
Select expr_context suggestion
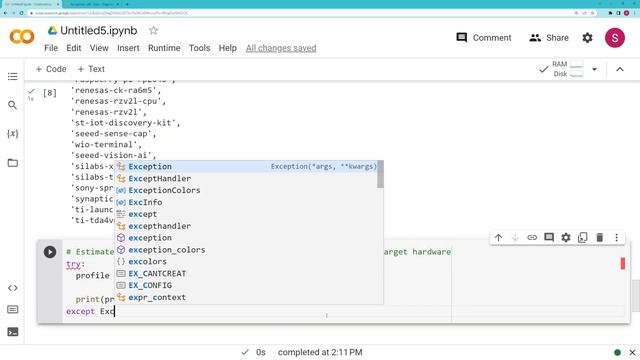click(x=246, y=297)
